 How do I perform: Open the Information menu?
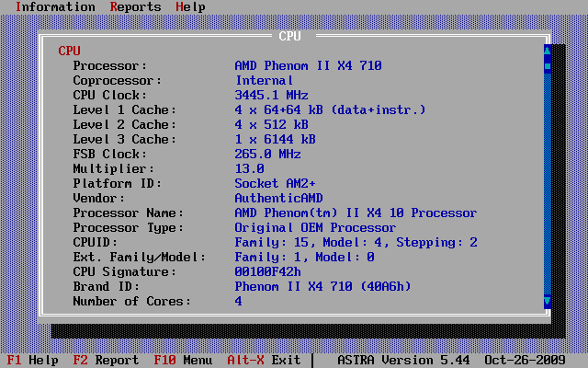[x=55, y=6]
